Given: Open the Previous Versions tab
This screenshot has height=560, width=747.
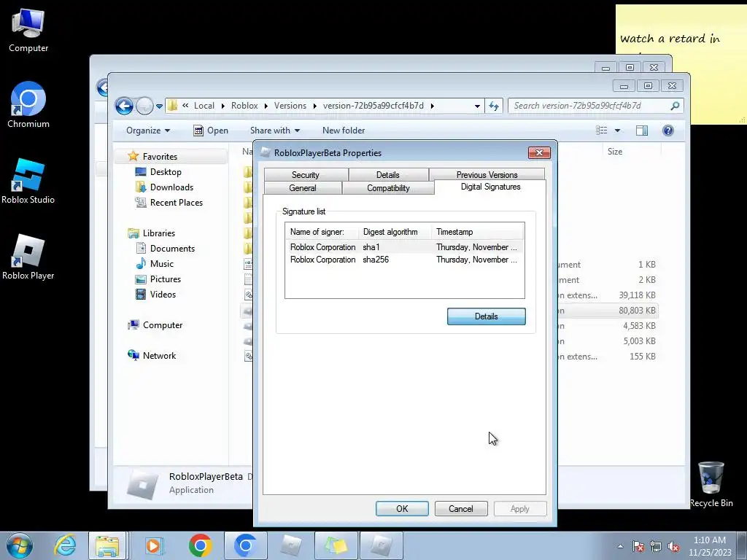Looking at the screenshot, I should [487, 175].
